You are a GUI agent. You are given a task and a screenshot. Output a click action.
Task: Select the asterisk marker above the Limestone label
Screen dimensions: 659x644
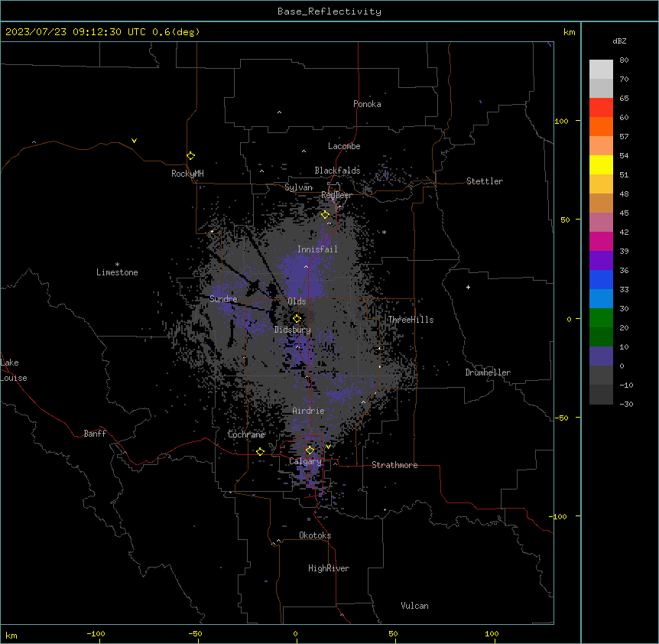(x=117, y=264)
